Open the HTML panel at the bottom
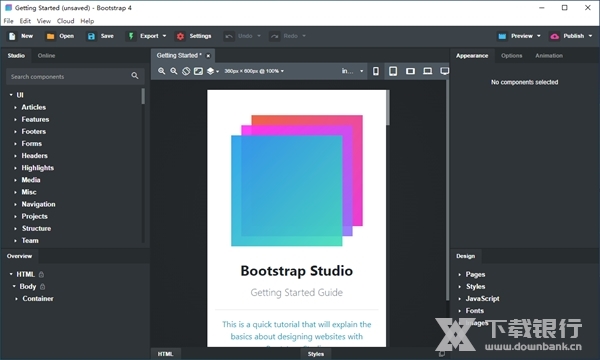This screenshot has width=600, height=360. [x=165, y=354]
